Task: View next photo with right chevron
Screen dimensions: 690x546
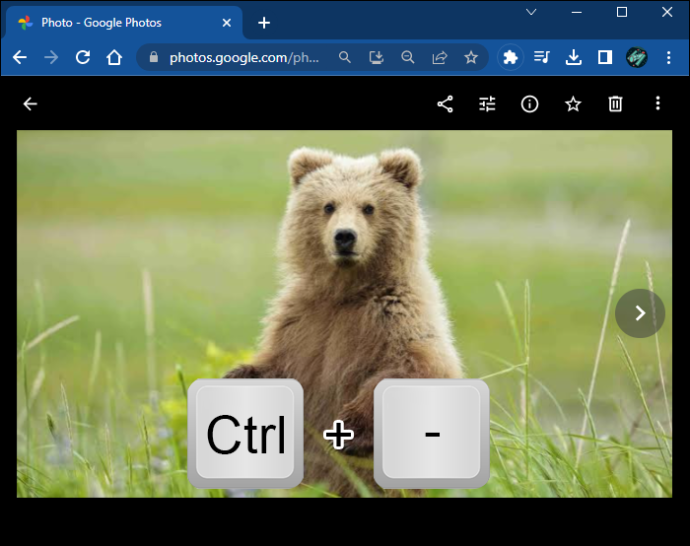Action: click(640, 313)
